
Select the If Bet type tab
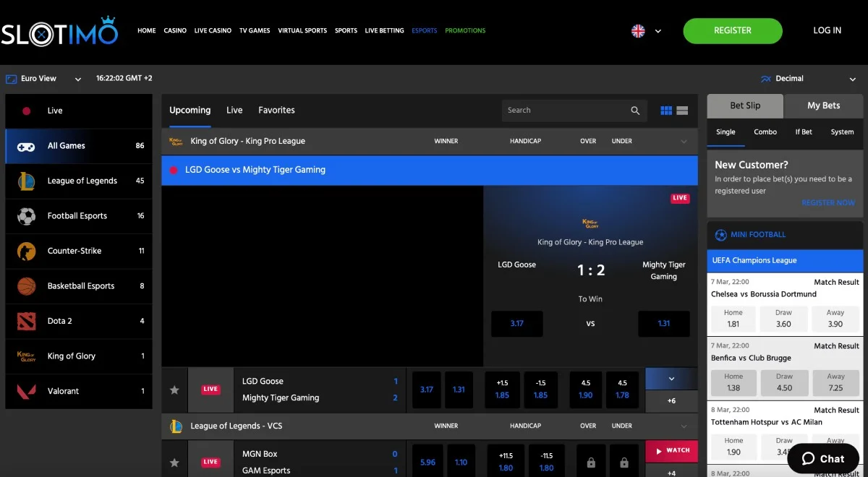[x=804, y=132]
